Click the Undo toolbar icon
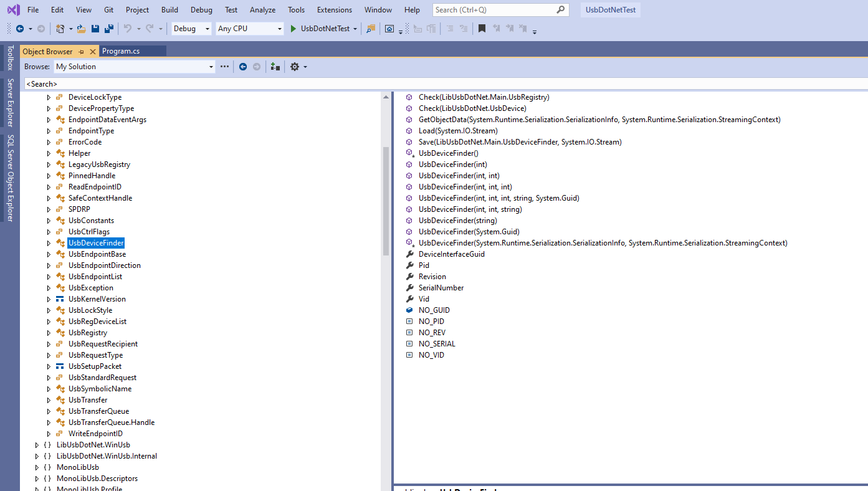Screen dimensions: 868x491 click(128, 28)
